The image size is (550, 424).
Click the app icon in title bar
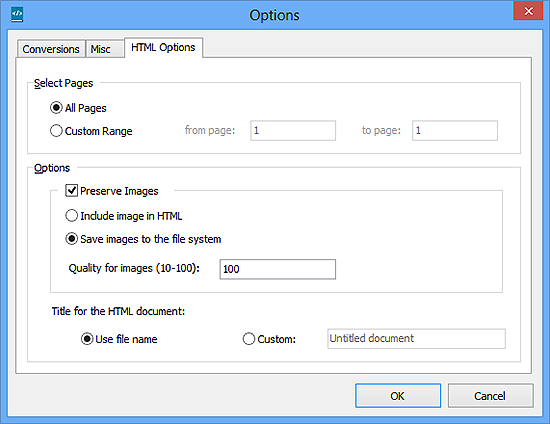click(17, 14)
